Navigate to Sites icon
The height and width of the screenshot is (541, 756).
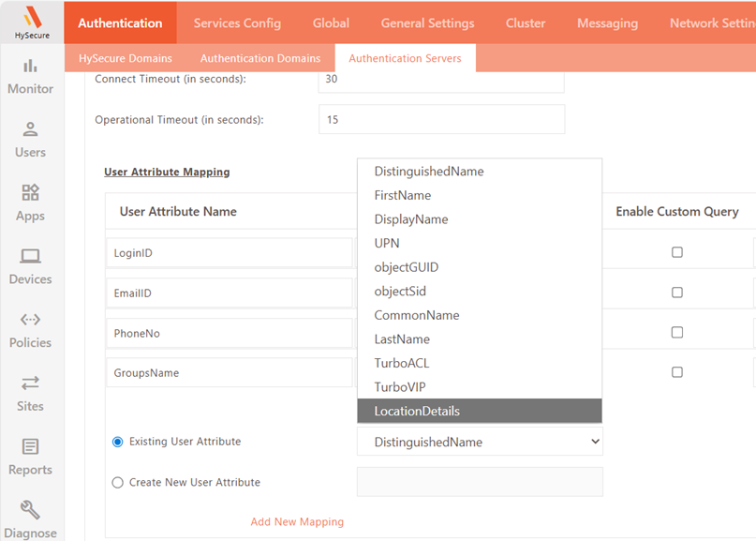(30, 383)
